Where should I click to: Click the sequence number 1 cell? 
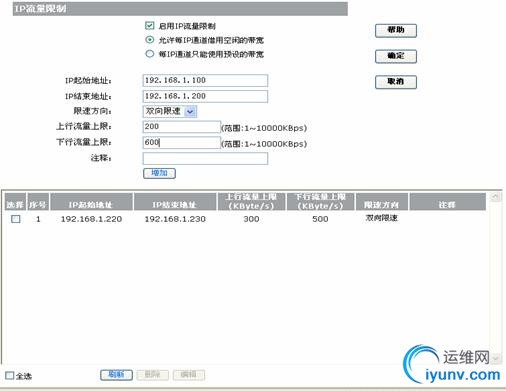(x=38, y=219)
